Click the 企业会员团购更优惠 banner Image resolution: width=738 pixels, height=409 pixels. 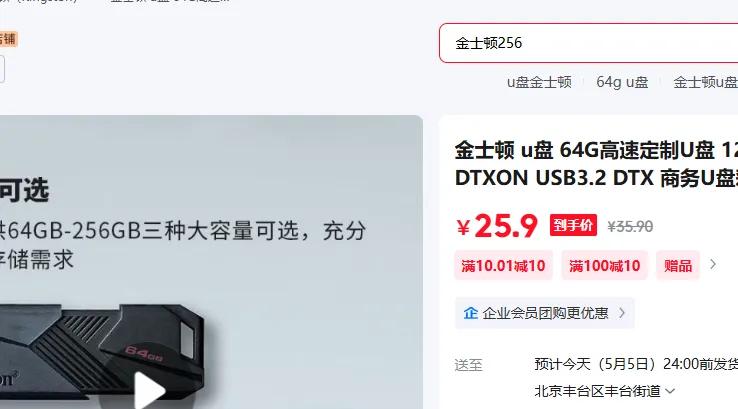click(545, 313)
